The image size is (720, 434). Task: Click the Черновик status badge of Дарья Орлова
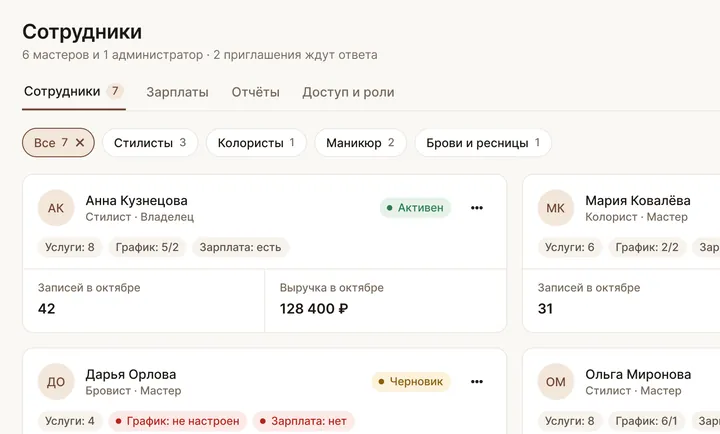tap(411, 382)
